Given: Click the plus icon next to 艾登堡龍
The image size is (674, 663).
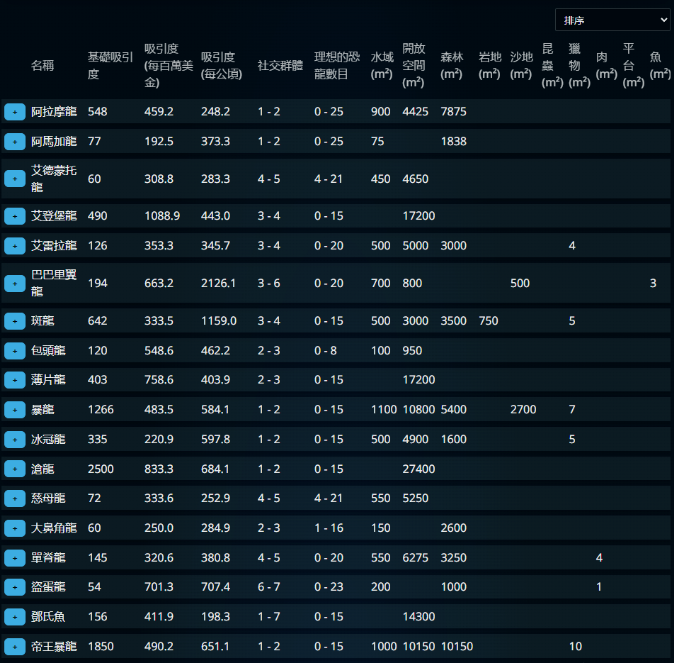Looking at the screenshot, I should pyautogui.click(x=14, y=216).
